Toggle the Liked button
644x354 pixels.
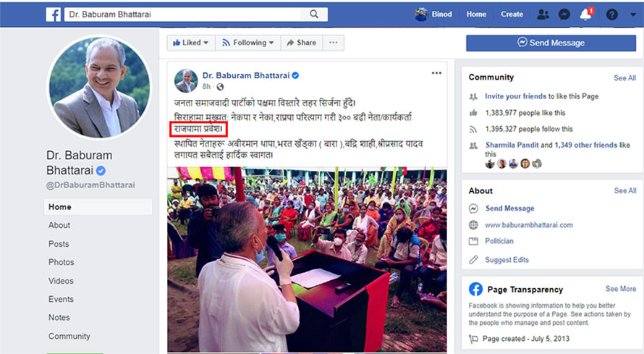pos(190,42)
